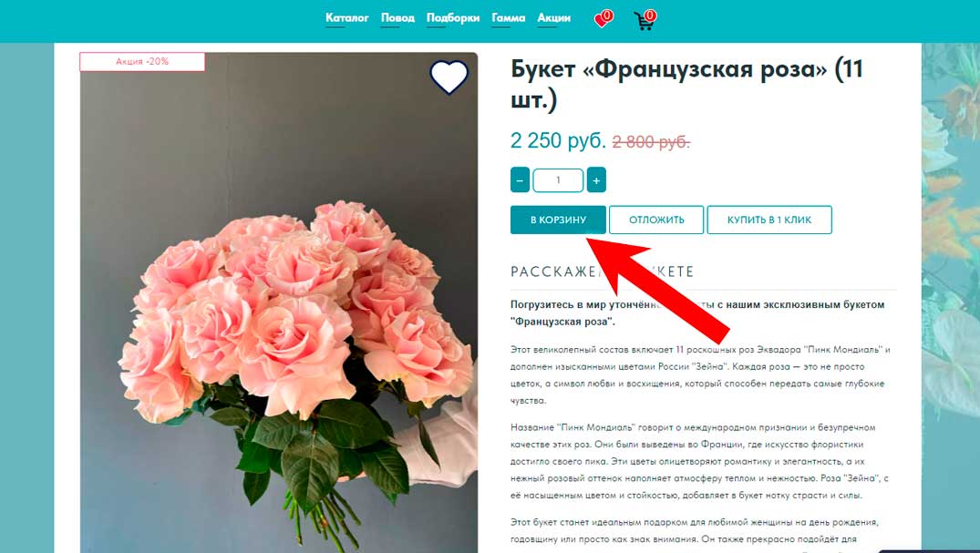980x553 pixels.
Task: Open the Гамма menu item
Action: tap(508, 18)
